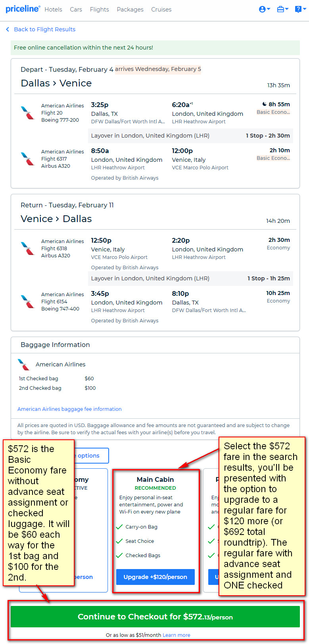The image size is (309, 644).
Task: Go to the Cruises section
Action: pyautogui.click(x=161, y=10)
